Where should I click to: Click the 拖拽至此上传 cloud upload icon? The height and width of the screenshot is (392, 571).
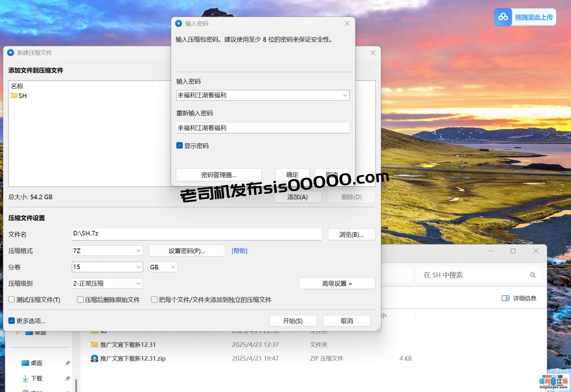tap(503, 17)
